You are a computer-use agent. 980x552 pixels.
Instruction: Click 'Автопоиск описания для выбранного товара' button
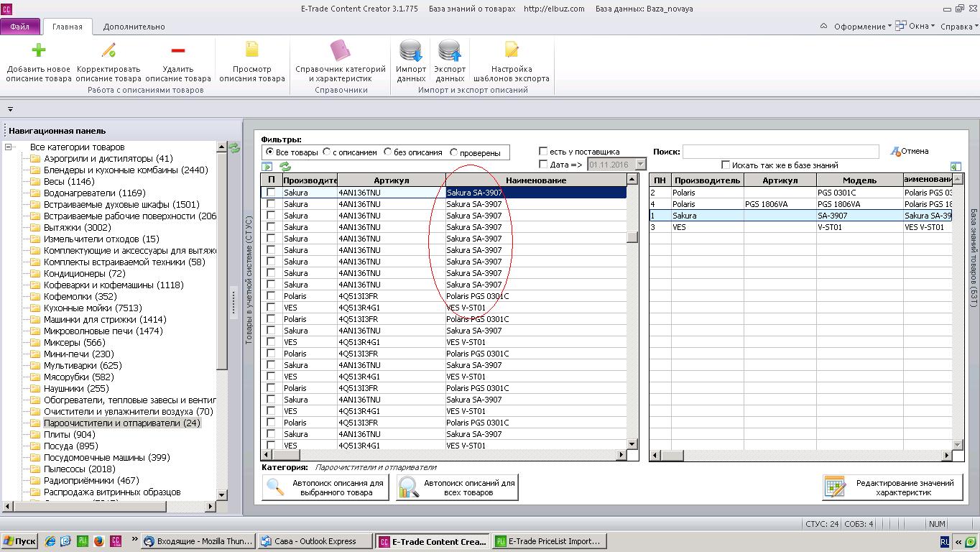[x=325, y=487]
